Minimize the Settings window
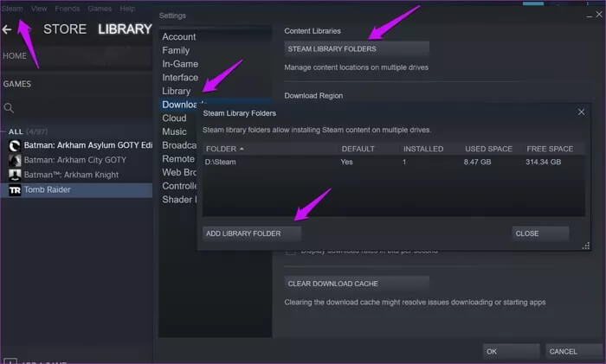 point(589,16)
